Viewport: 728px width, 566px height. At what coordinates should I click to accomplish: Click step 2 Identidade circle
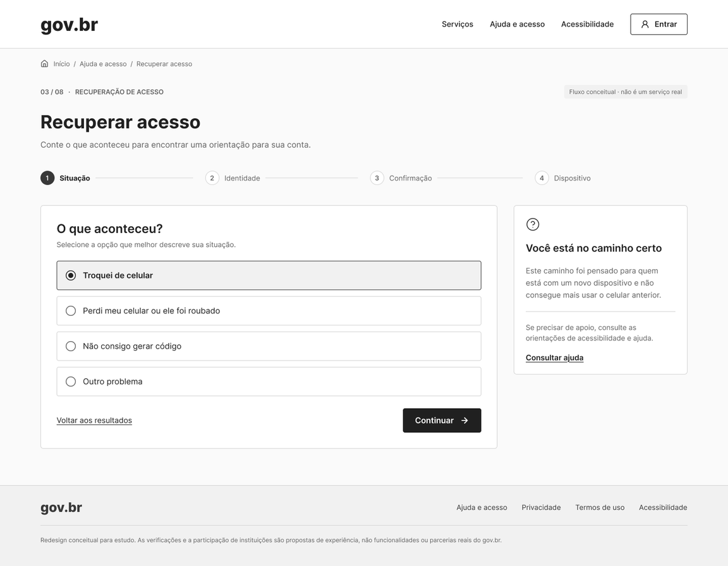tap(212, 178)
